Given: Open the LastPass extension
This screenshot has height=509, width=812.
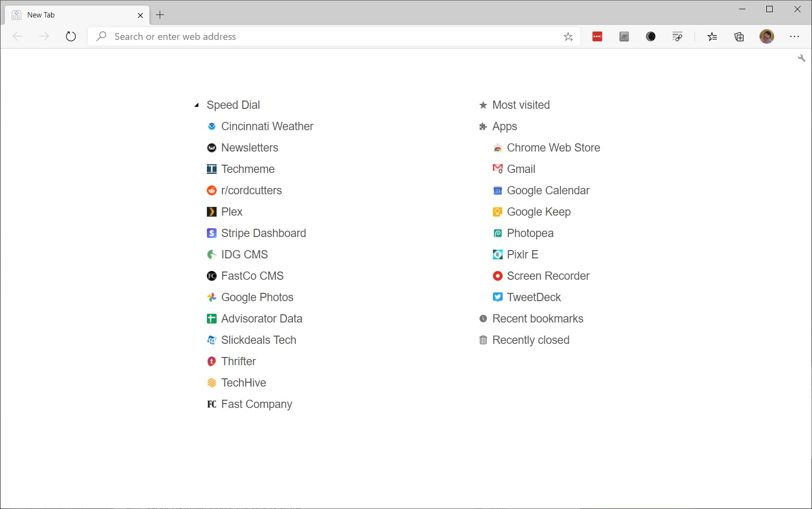Looking at the screenshot, I should [x=597, y=36].
